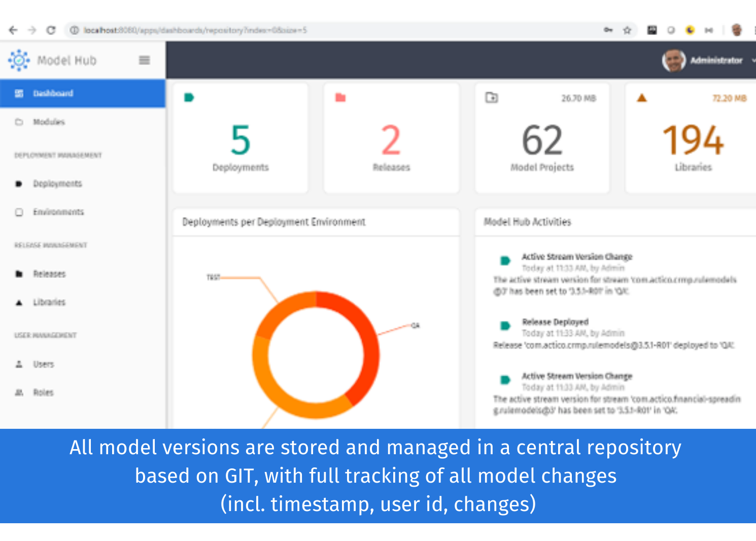Open Roles via its sidebar icon

tap(19, 392)
